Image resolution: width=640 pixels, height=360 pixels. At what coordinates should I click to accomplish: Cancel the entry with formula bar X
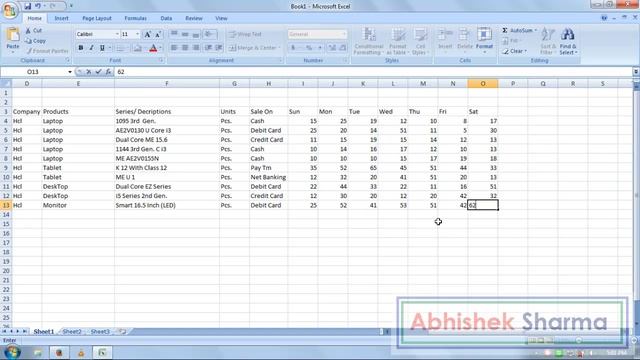tap(89, 72)
